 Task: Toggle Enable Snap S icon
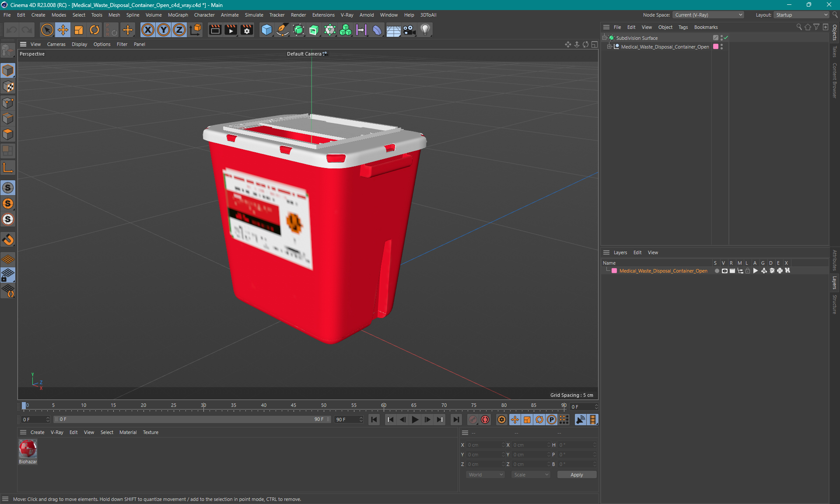[8, 188]
